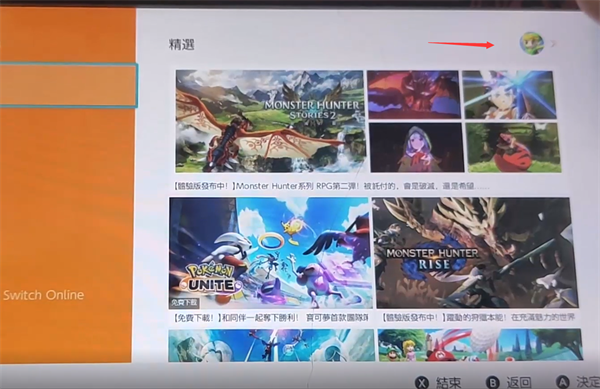Open the blue beam anime character thumbnail
The height and width of the screenshot is (389, 600).
click(509, 94)
